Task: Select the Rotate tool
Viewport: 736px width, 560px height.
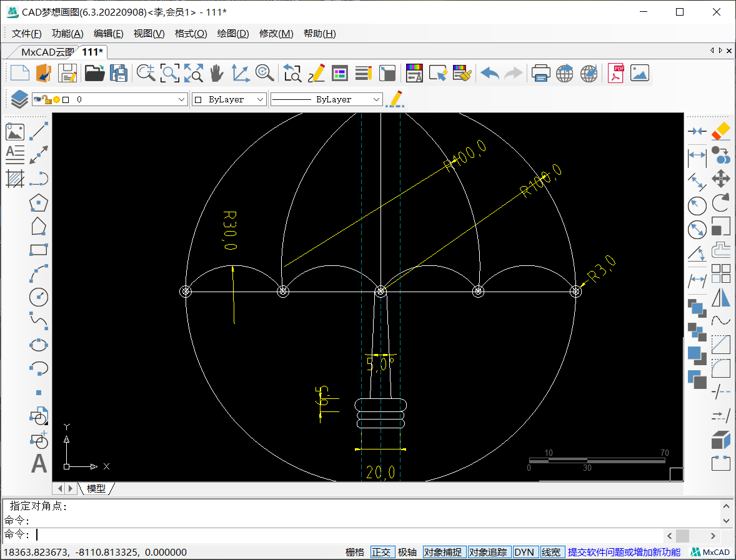Action: coord(721,203)
